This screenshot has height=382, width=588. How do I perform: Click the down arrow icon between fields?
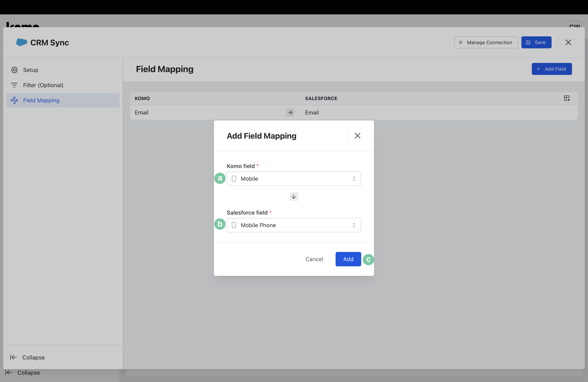(294, 197)
